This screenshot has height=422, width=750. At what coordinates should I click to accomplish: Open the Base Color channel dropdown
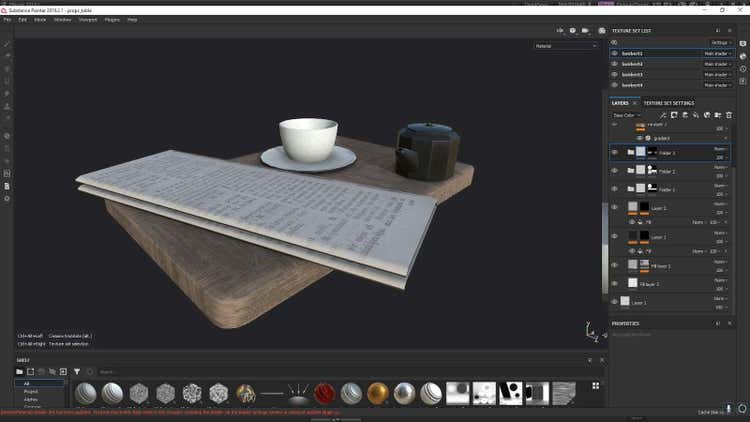[x=626, y=115]
